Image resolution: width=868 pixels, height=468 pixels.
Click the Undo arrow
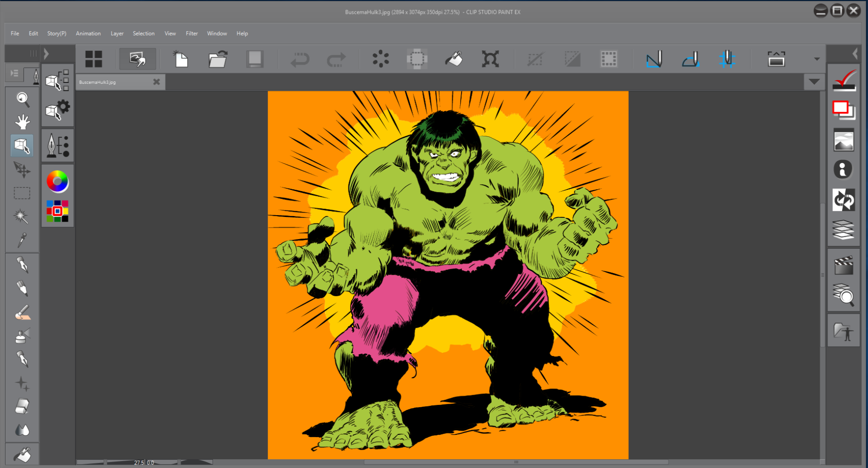click(300, 59)
